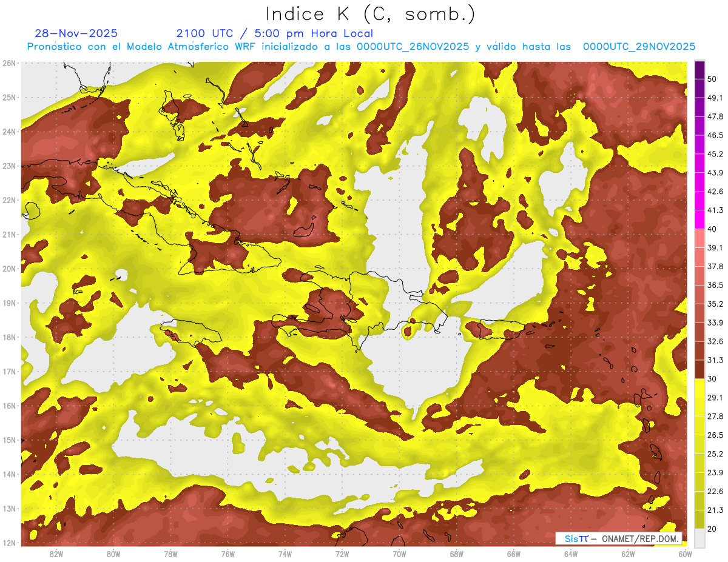728x562 pixels.
Task: Click the "15N" latitude label
Action: click(10, 440)
